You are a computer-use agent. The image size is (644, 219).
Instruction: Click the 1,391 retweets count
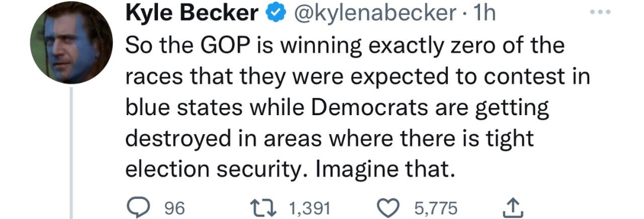(x=309, y=209)
